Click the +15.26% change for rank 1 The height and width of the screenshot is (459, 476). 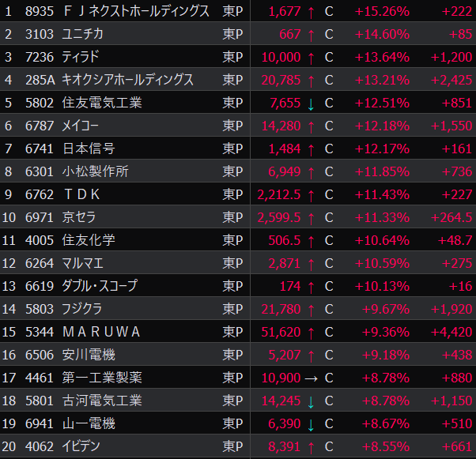click(x=383, y=12)
